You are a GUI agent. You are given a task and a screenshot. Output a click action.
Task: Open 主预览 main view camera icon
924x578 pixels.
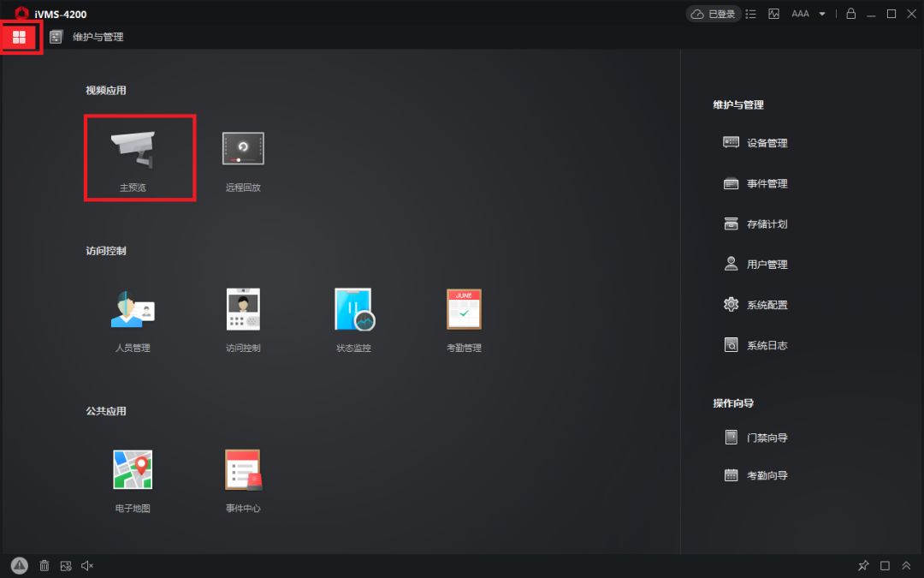click(x=133, y=151)
